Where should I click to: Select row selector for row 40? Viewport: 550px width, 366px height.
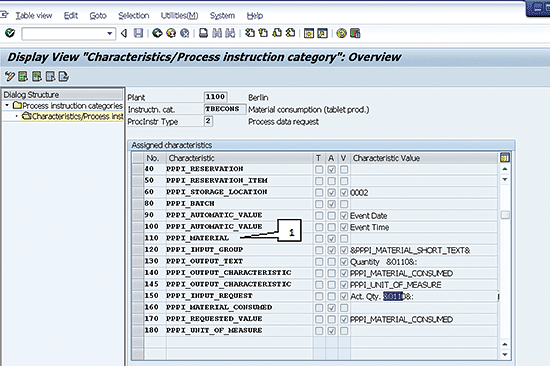coord(138,169)
